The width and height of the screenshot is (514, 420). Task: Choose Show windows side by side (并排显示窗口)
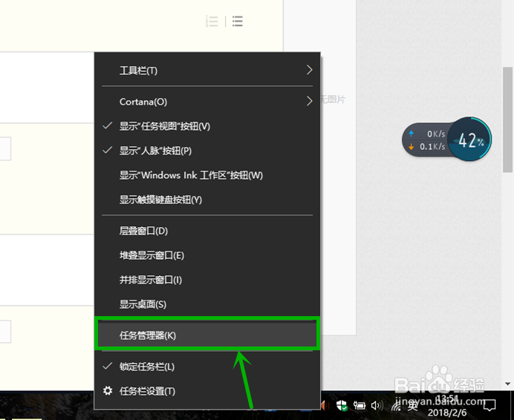coord(207,280)
